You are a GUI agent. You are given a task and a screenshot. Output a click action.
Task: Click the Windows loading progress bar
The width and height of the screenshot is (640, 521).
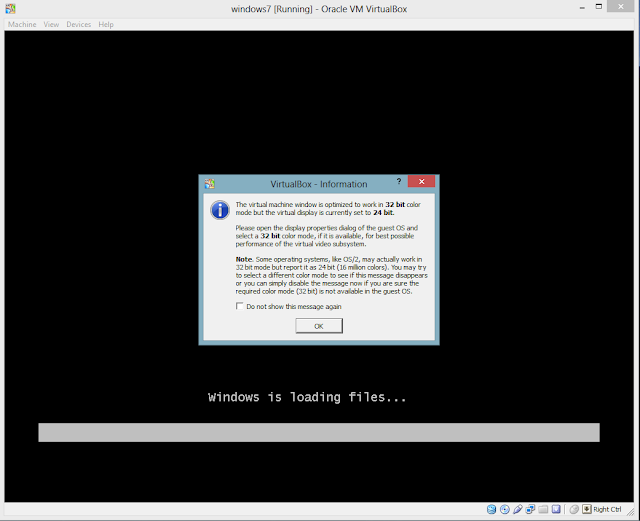319,432
